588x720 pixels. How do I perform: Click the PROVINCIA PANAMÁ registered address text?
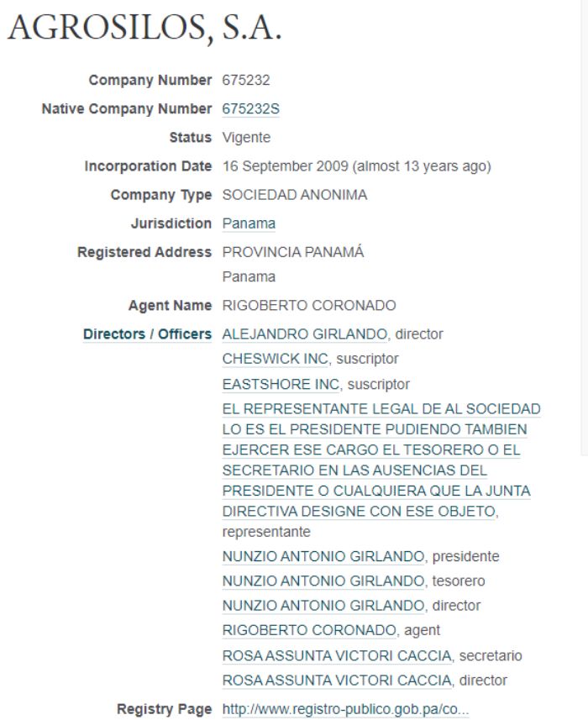click(293, 252)
